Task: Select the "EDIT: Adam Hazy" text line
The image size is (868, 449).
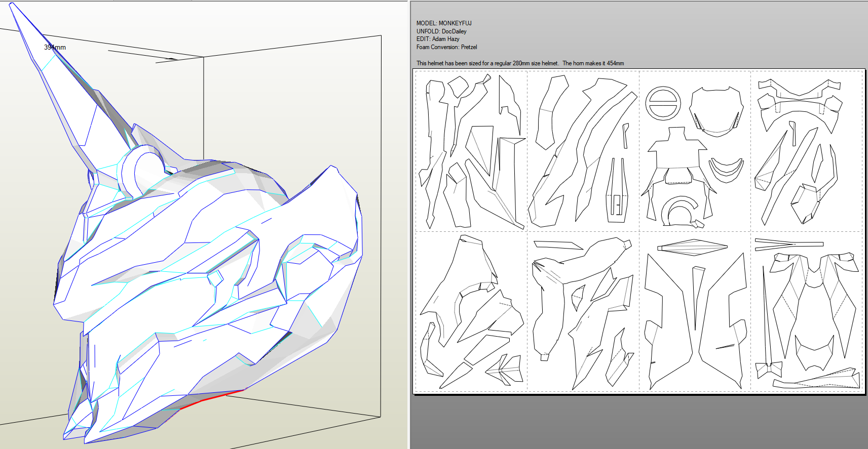Action: tap(438, 39)
